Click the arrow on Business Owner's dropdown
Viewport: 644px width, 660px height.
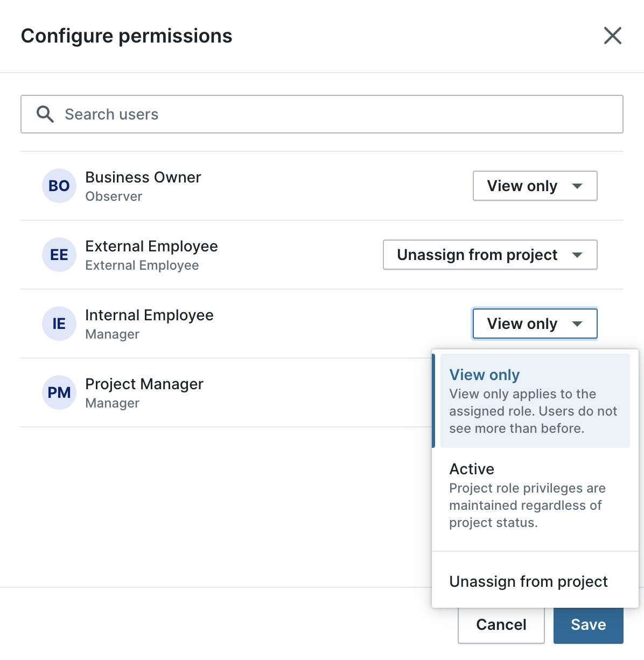click(x=577, y=186)
